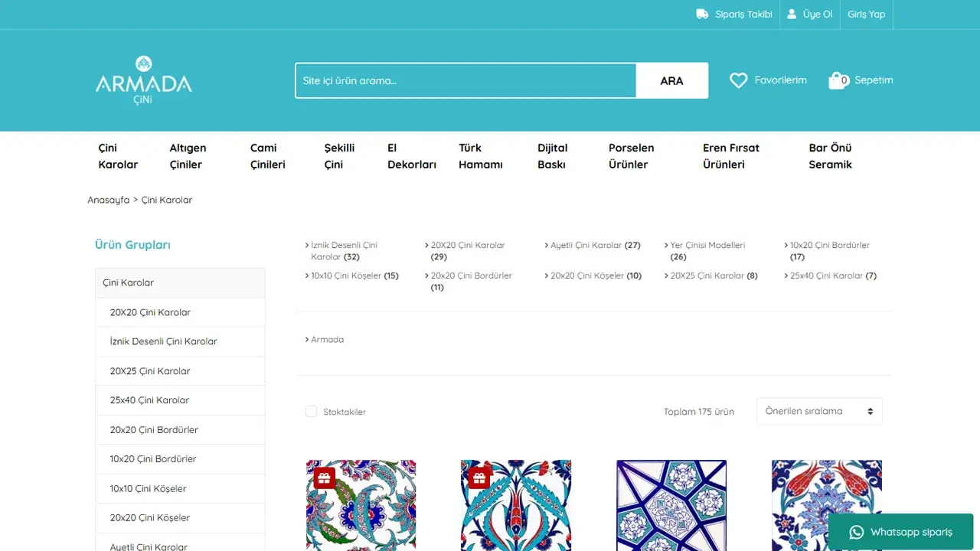Open the Eren Fırsat Ürünleri menu

[x=731, y=156]
